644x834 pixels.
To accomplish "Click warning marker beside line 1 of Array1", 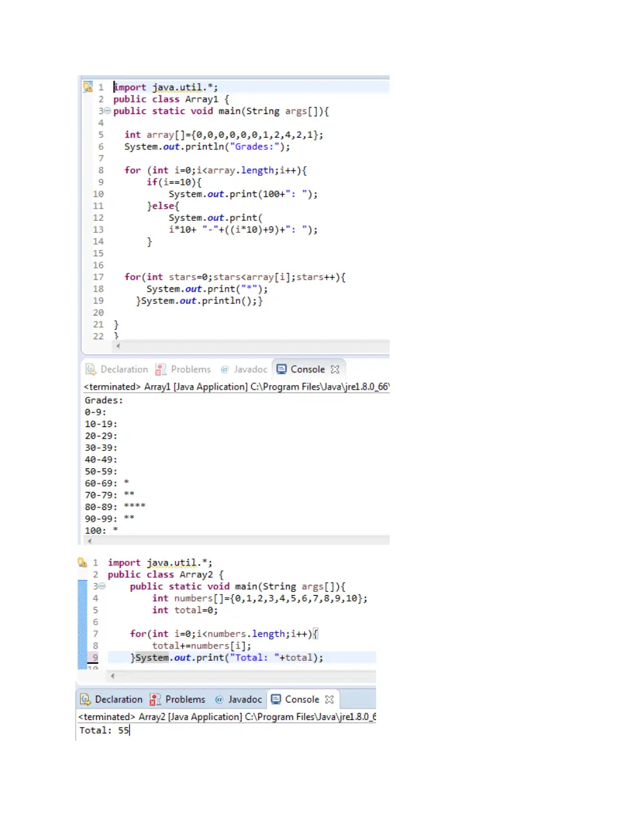I will (x=88, y=87).
